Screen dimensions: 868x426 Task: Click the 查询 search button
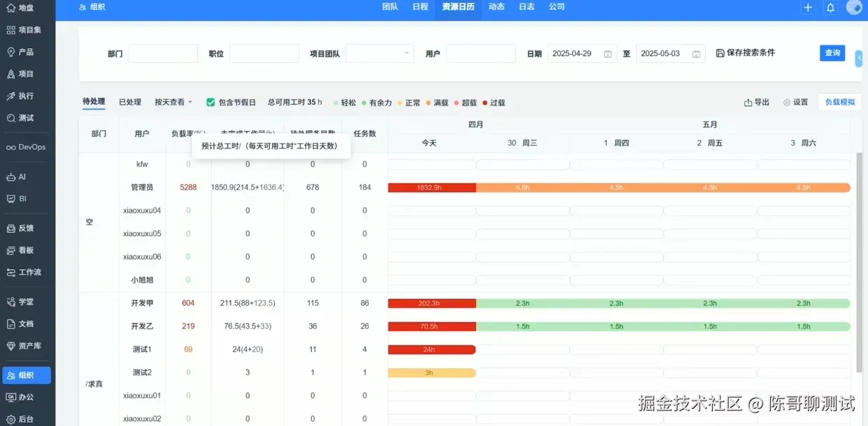pos(832,52)
